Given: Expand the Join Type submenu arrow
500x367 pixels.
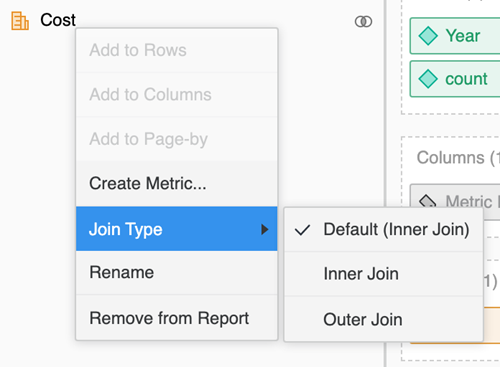Looking at the screenshot, I should (265, 229).
